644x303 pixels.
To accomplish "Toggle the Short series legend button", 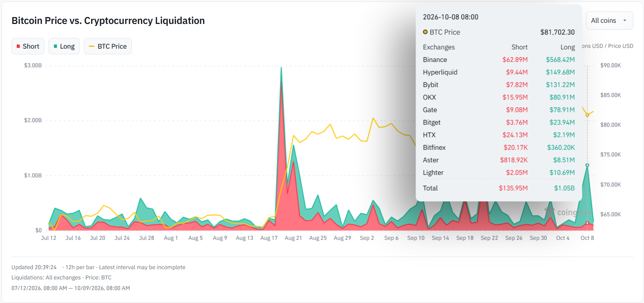I will pyautogui.click(x=28, y=46).
